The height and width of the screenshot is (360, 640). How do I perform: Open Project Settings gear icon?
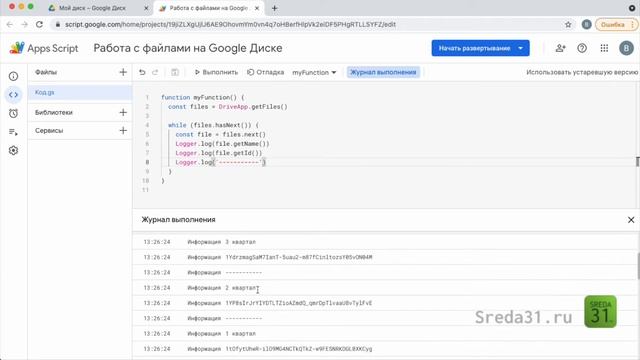tap(13, 151)
